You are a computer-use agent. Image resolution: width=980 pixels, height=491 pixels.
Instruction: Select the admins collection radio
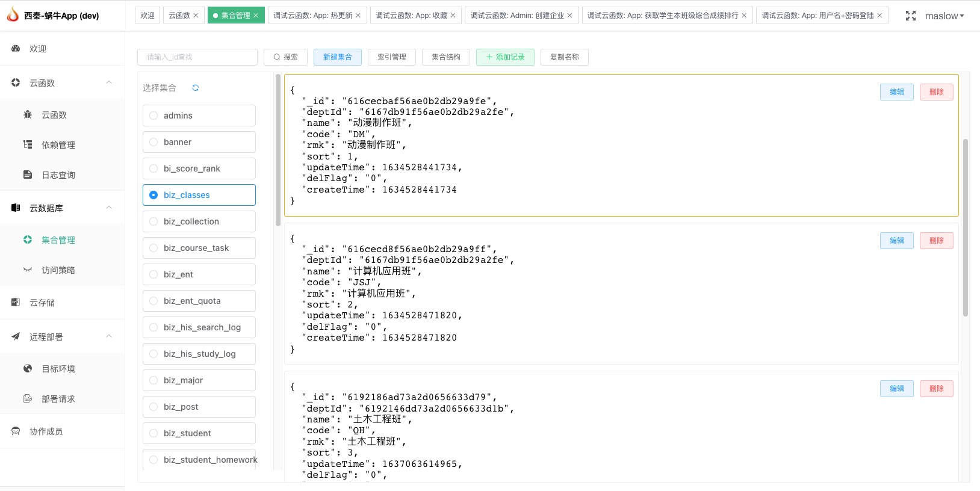coord(154,116)
